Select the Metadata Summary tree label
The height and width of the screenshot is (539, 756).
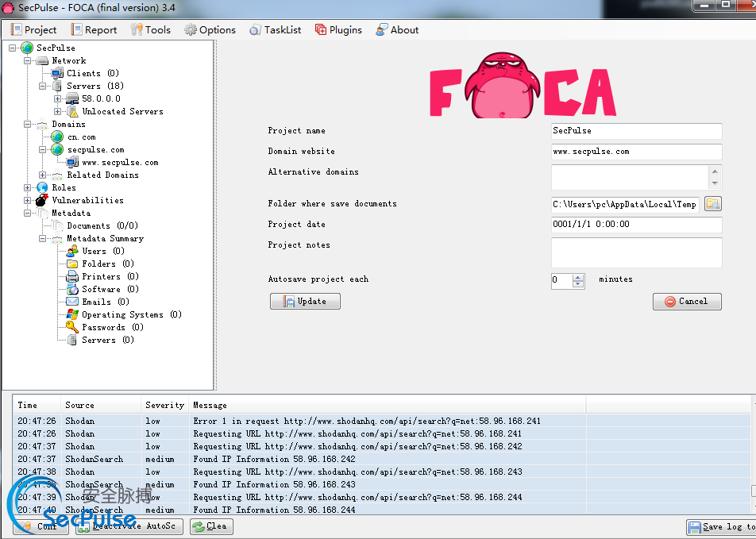105,238
